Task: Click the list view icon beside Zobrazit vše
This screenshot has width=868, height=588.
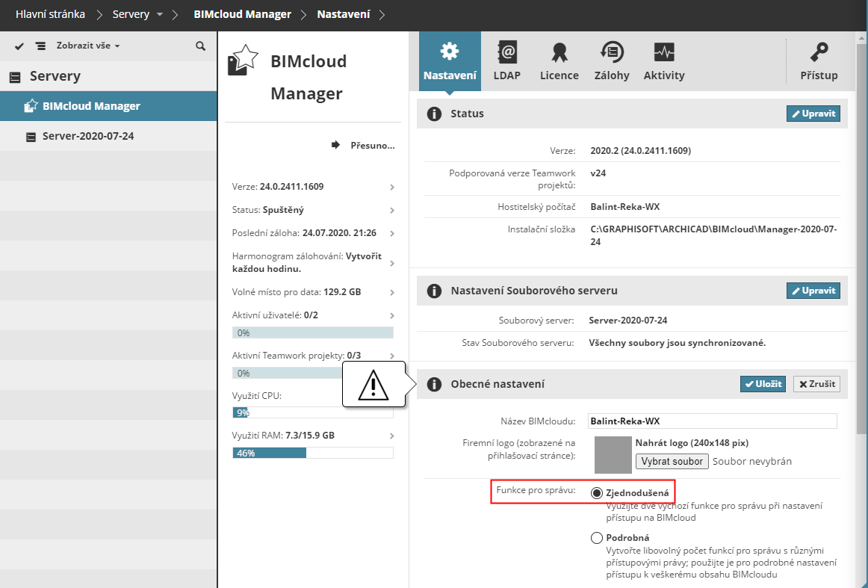Action: 40,46
